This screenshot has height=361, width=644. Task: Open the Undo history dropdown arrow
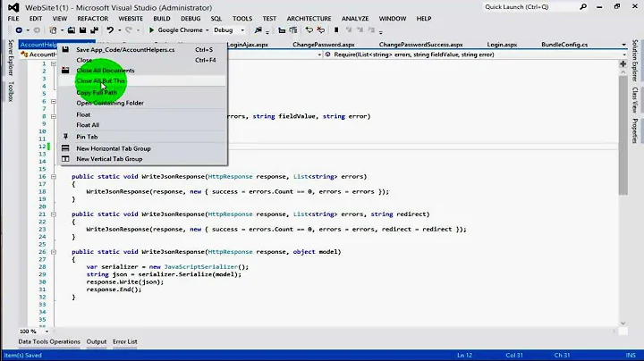coord(120,30)
